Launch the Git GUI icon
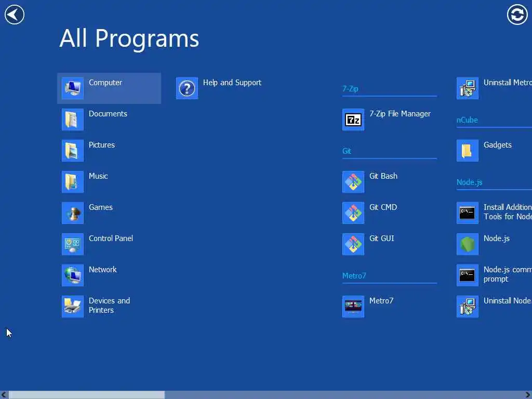 [x=353, y=244]
